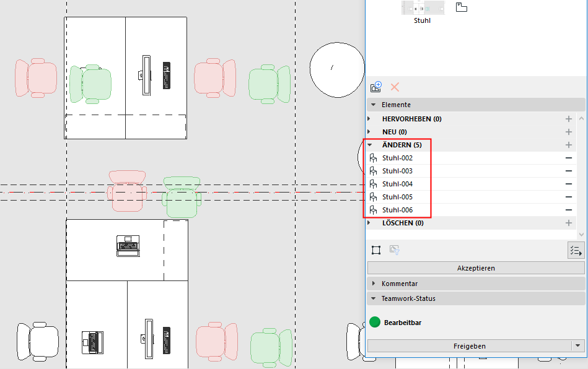The image size is (588, 369).
Task: Remove Stuhl-005 with its minus button
Action: (x=569, y=197)
